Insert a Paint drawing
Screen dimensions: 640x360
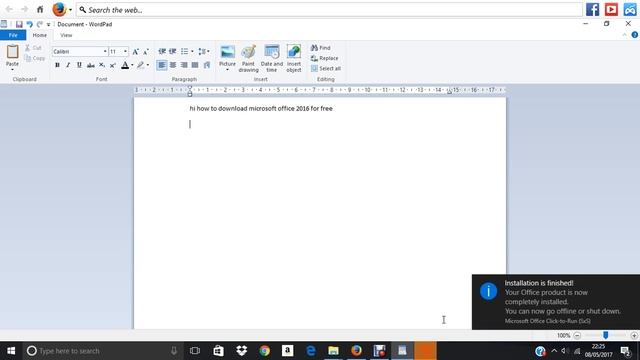(x=248, y=58)
